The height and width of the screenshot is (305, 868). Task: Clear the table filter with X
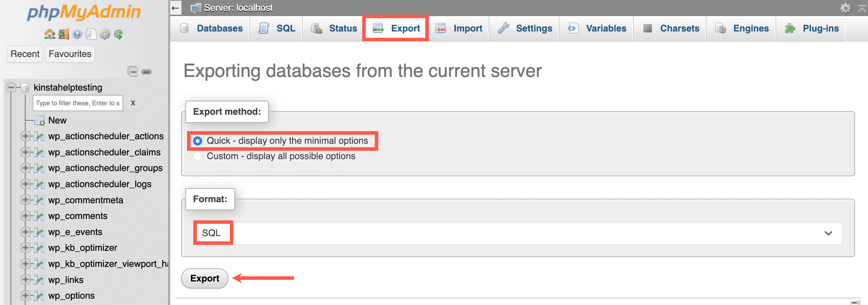click(133, 103)
